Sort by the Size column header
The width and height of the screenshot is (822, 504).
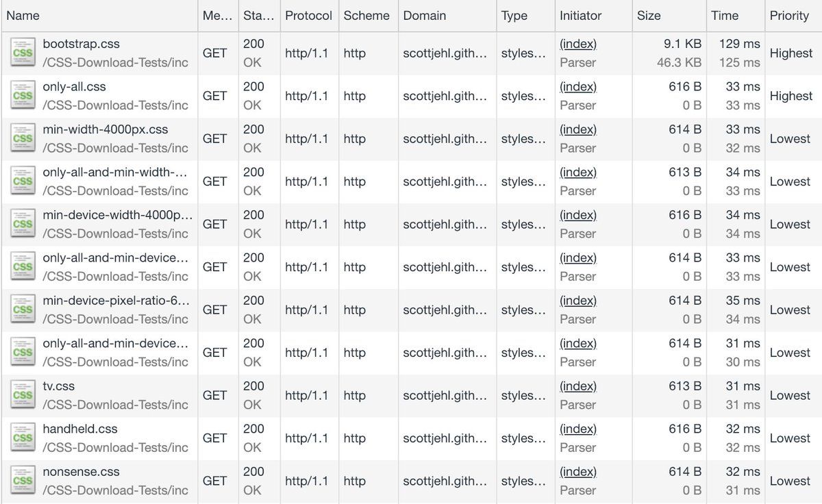(649, 16)
